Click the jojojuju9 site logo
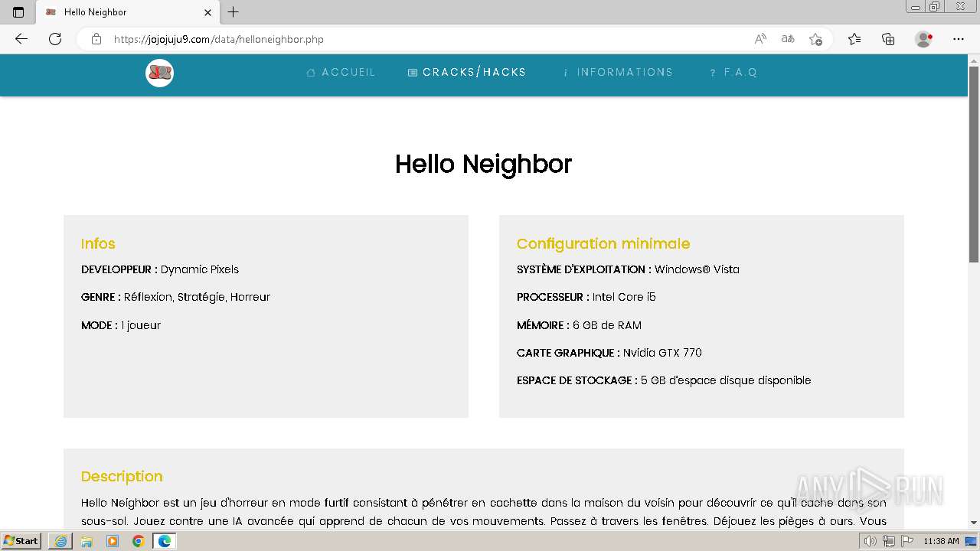The image size is (980, 551). coord(159,73)
